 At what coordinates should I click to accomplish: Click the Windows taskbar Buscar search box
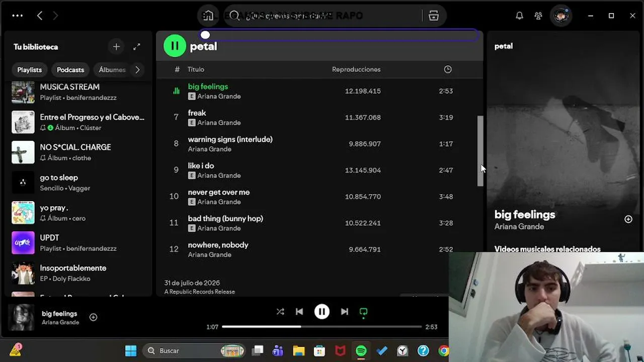pyautogui.click(x=194, y=350)
